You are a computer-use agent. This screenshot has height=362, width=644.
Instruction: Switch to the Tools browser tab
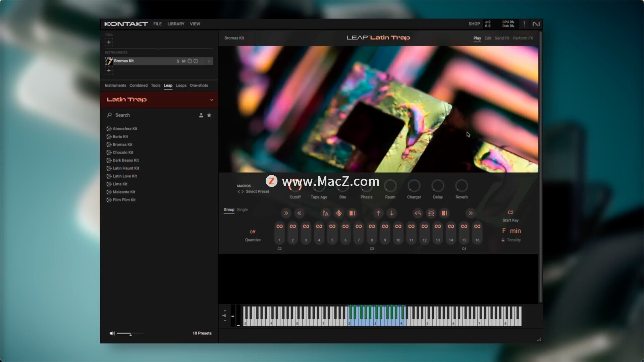coord(156,85)
